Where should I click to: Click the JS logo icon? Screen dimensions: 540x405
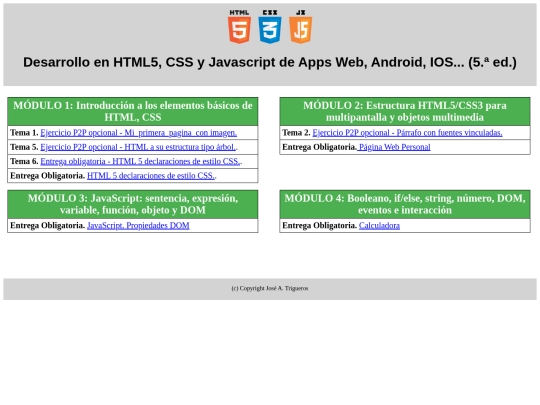pos(301,27)
